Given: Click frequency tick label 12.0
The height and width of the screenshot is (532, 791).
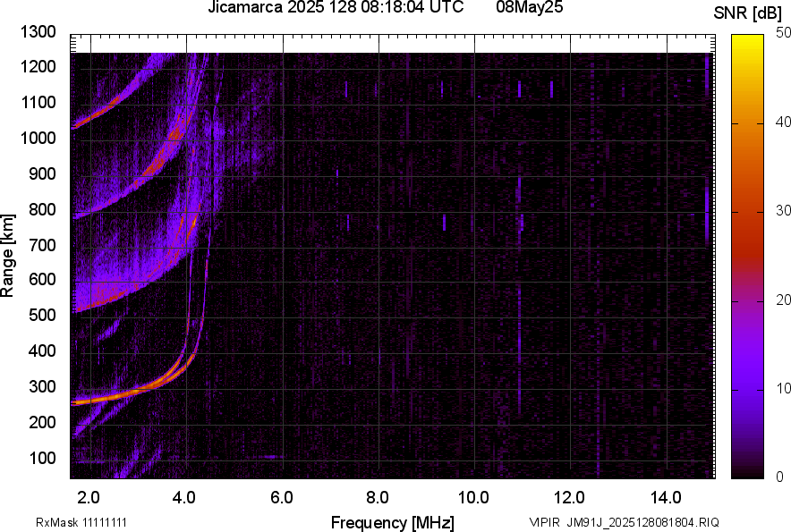Looking at the screenshot, I should [x=570, y=498].
